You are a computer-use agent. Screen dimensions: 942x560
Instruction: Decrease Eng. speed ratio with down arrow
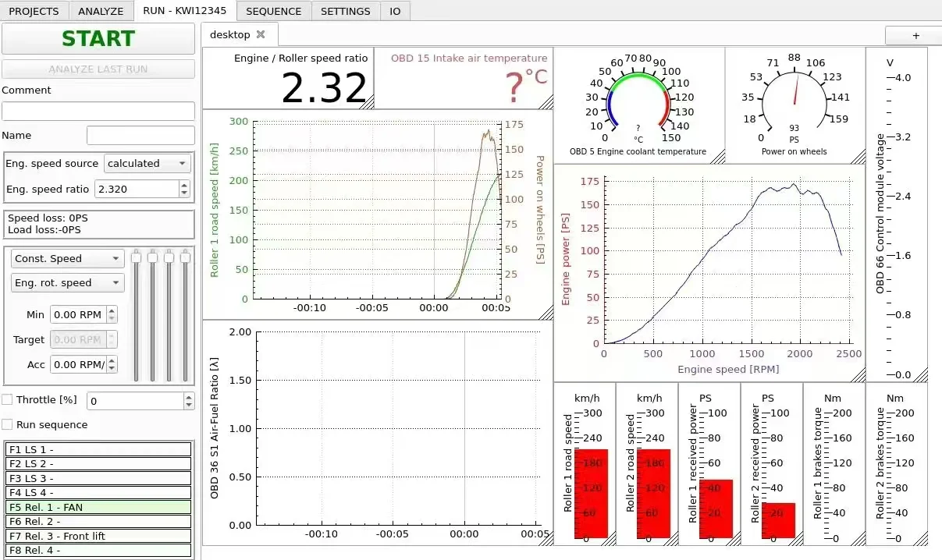coord(184,193)
